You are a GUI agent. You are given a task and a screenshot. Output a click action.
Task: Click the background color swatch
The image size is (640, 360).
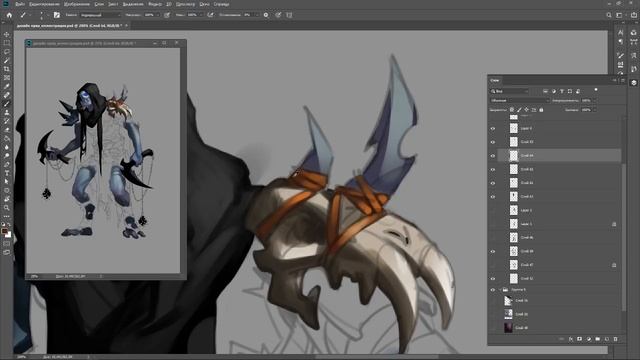[9, 235]
